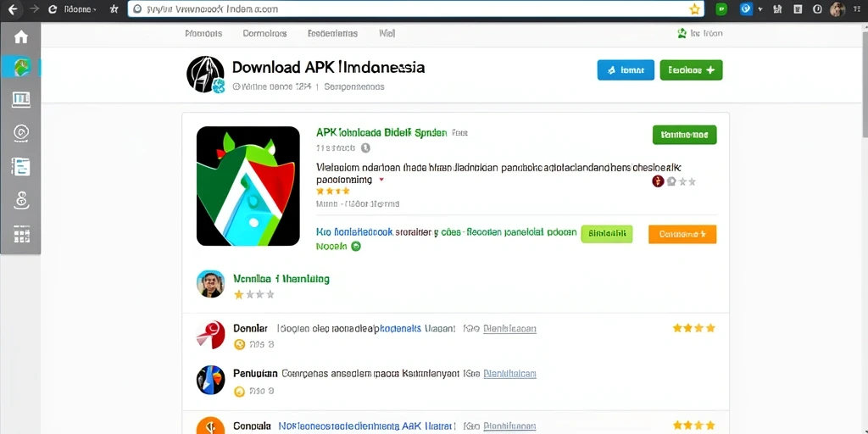The height and width of the screenshot is (434, 868).
Task: Select the highlighted green map icon in the sidebar
Action: (21, 68)
